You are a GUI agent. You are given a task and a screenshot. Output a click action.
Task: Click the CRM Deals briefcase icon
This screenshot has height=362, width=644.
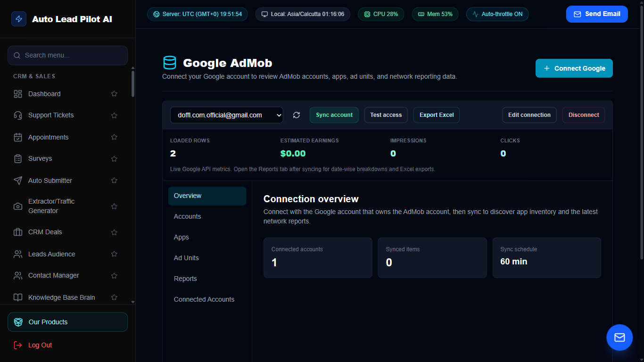click(x=18, y=232)
